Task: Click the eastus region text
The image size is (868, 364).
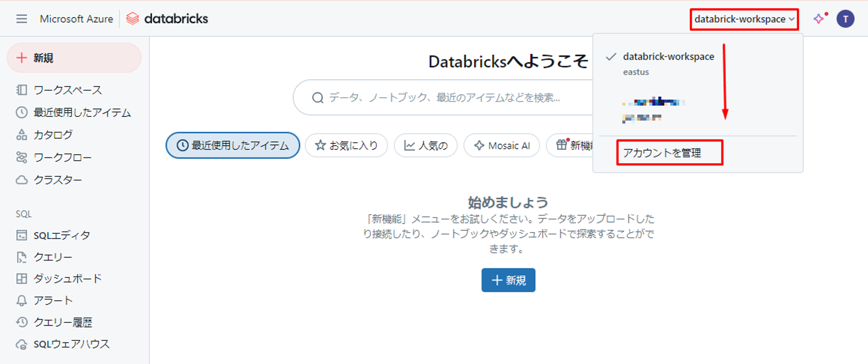Action: (636, 72)
